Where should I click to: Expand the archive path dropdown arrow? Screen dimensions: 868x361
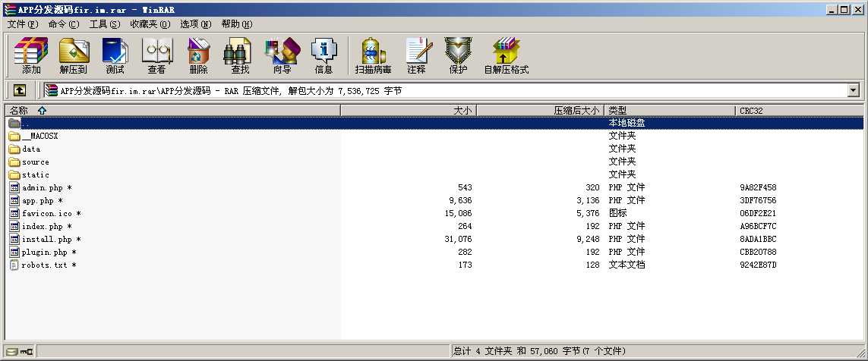853,90
